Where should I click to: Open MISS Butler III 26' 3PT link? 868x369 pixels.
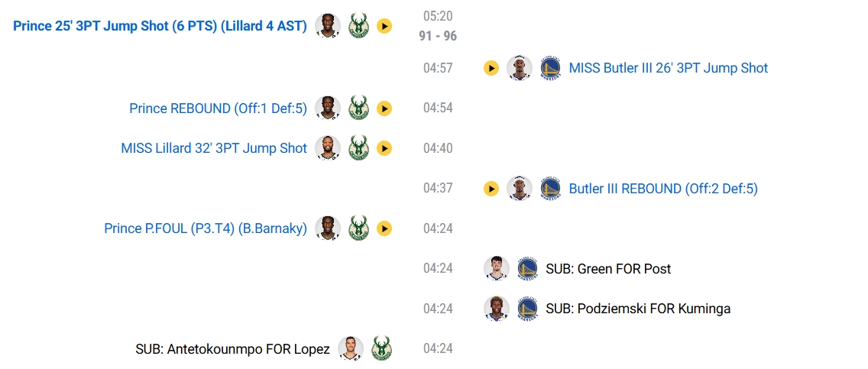click(668, 68)
